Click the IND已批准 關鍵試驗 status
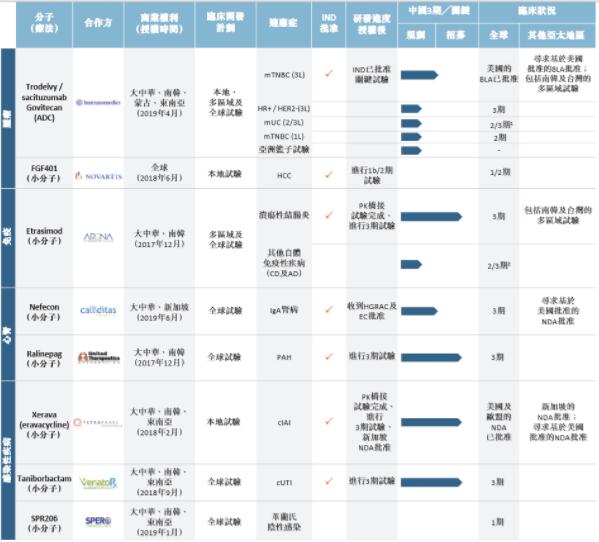The height and width of the screenshot is (542, 599). (x=371, y=74)
